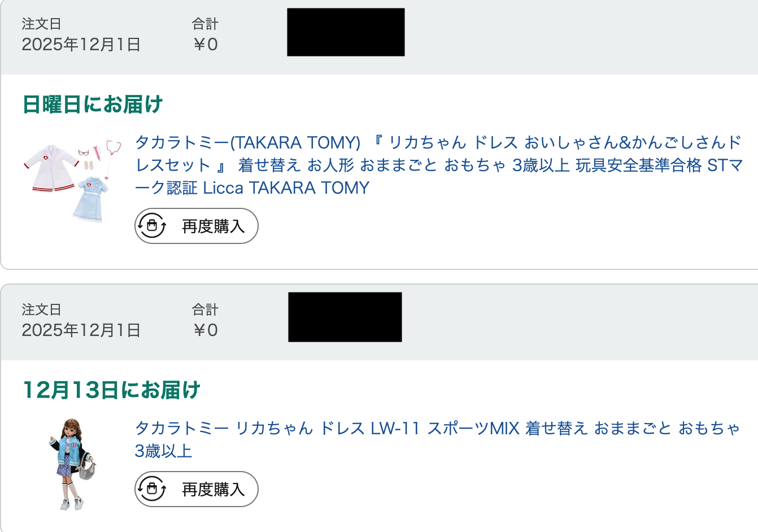Open the おいしゃさん&かんごしさんドレスセット product title link
The image size is (758, 532).
click(438, 165)
